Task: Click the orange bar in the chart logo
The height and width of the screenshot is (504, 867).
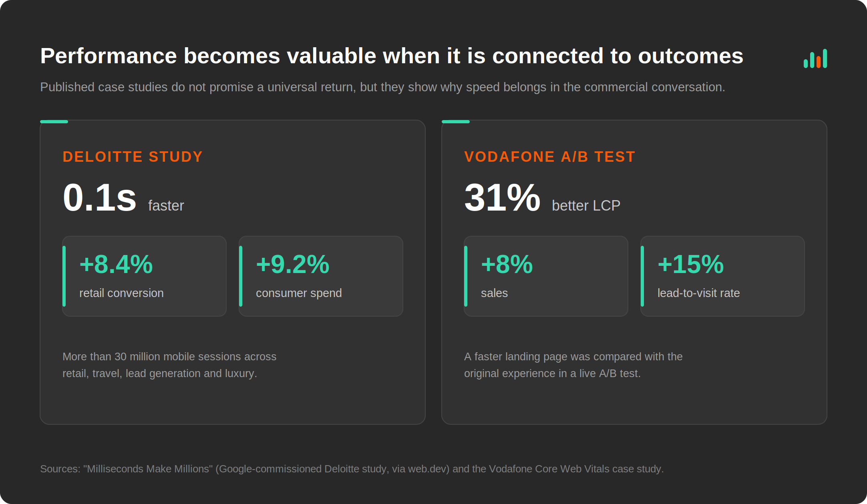Action: (819, 62)
